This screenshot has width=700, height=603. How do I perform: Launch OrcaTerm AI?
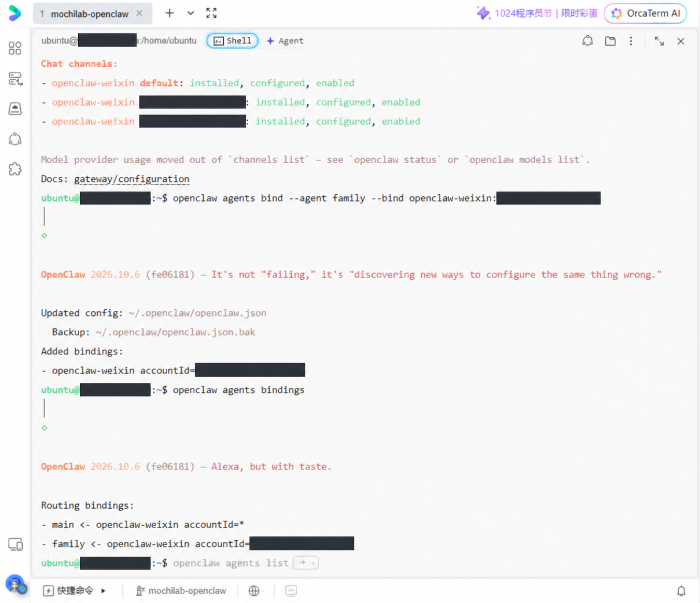pyautogui.click(x=646, y=13)
